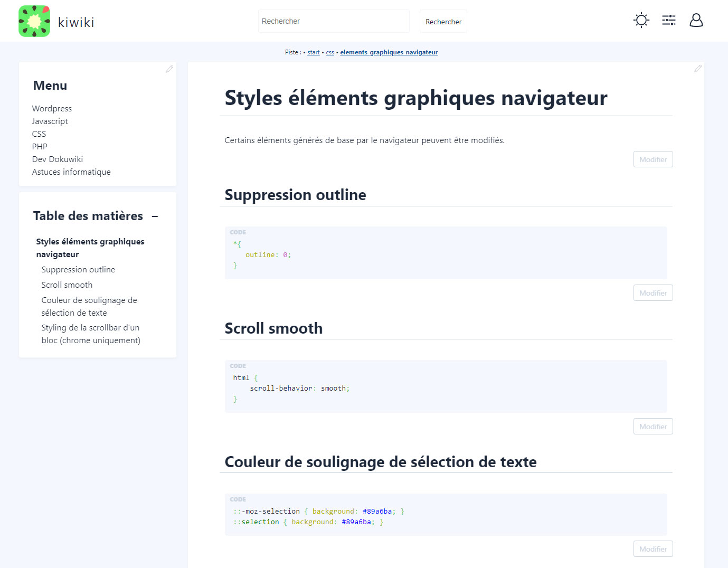Open Astuces informatique in the Menu

pyautogui.click(x=71, y=172)
